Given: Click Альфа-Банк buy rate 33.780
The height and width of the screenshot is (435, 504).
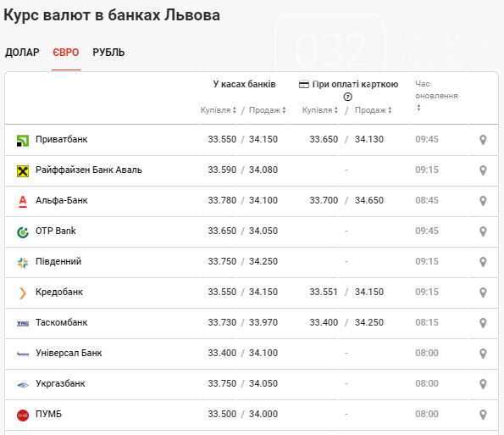Looking at the screenshot, I should [x=222, y=200].
